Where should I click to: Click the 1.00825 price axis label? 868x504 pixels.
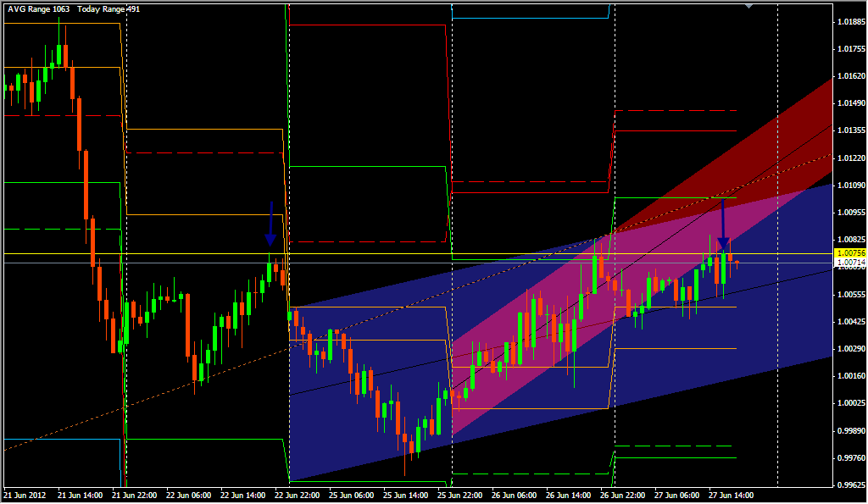coord(851,240)
